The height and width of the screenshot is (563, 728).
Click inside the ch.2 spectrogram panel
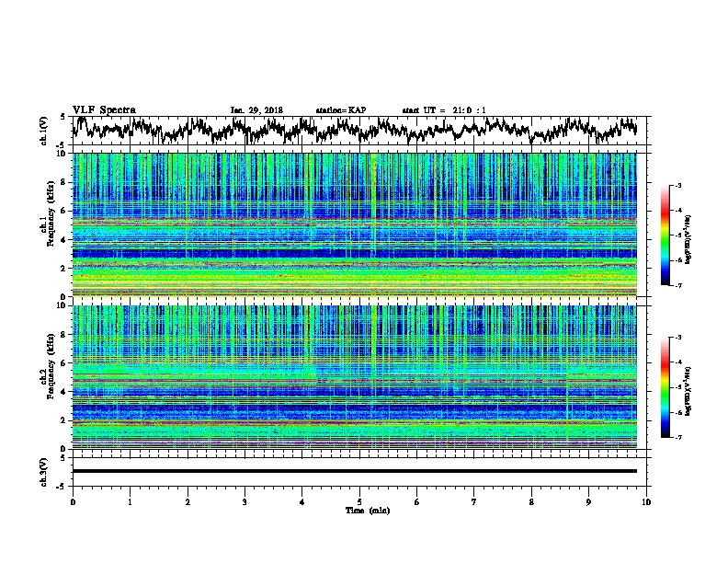click(x=354, y=377)
